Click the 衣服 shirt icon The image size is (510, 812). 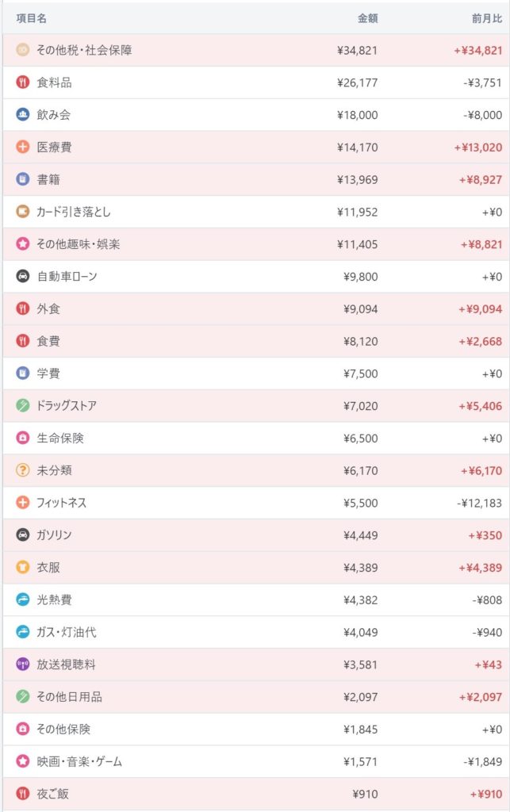click(x=22, y=568)
